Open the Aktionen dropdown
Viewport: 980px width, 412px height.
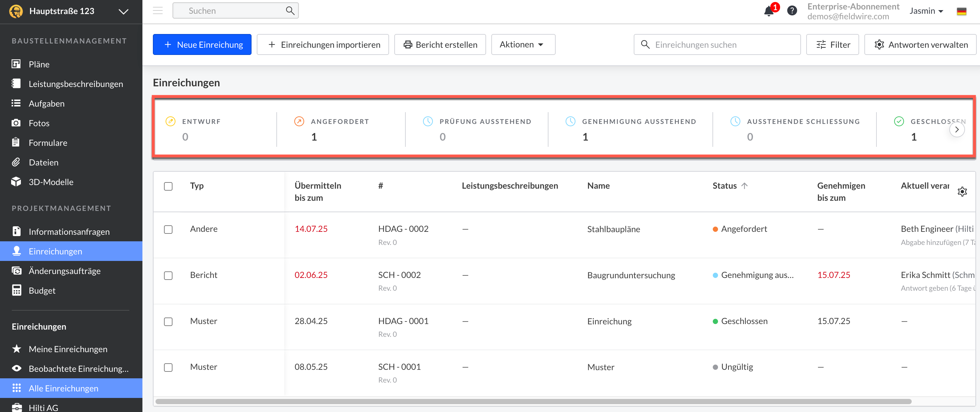point(523,44)
